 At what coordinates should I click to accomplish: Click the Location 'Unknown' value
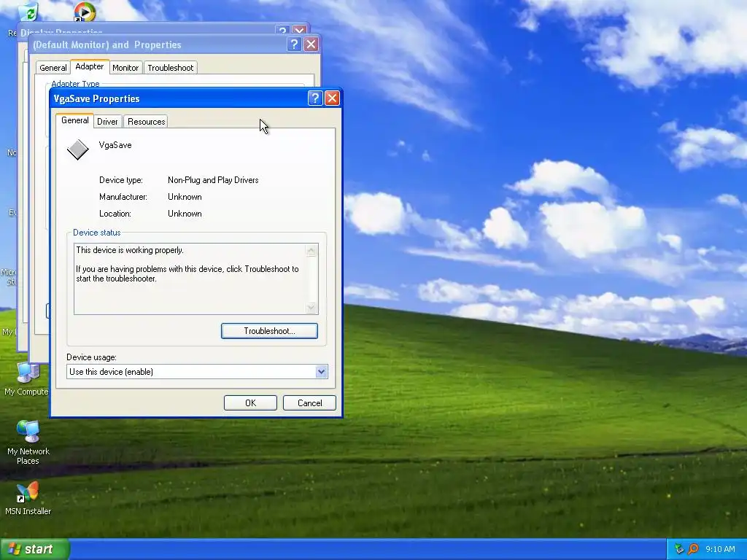point(185,214)
